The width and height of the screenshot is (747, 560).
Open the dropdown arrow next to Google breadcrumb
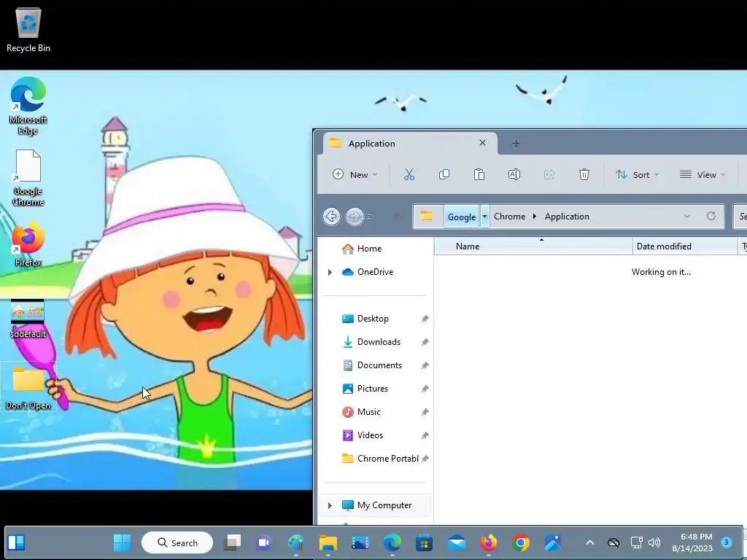click(484, 217)
